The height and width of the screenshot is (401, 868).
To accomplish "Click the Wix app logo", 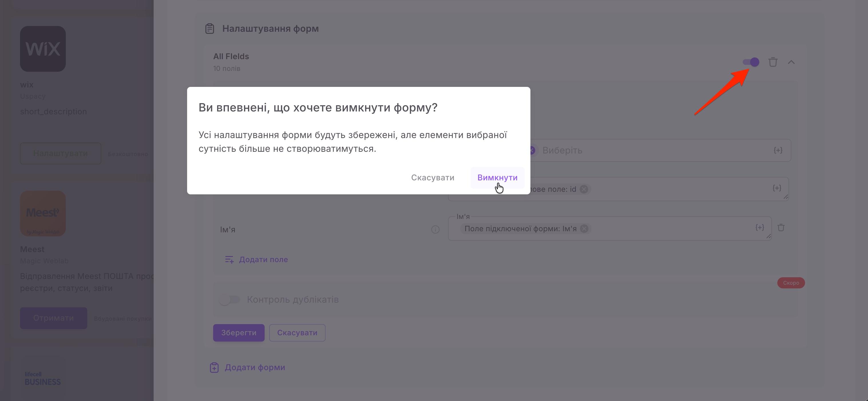I will 43,49.
